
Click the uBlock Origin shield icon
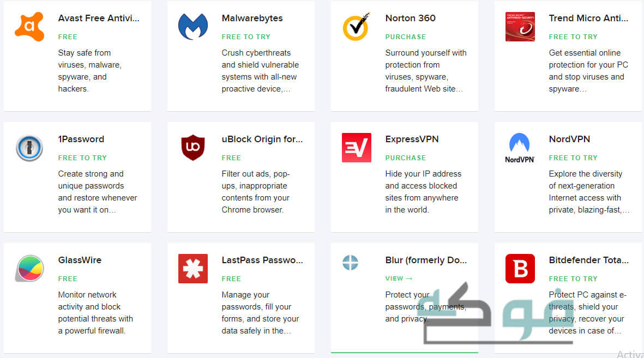pos(192,147)
